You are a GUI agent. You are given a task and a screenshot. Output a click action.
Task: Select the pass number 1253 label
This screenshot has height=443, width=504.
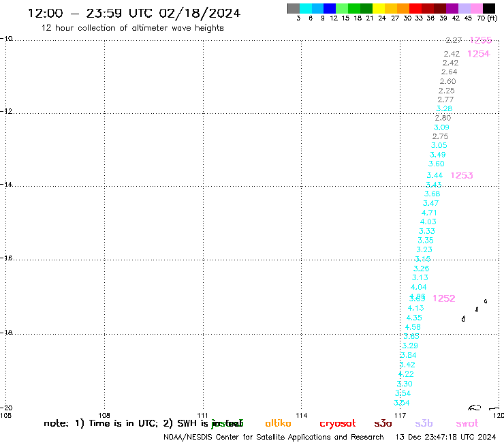click(x=462, y=175)
